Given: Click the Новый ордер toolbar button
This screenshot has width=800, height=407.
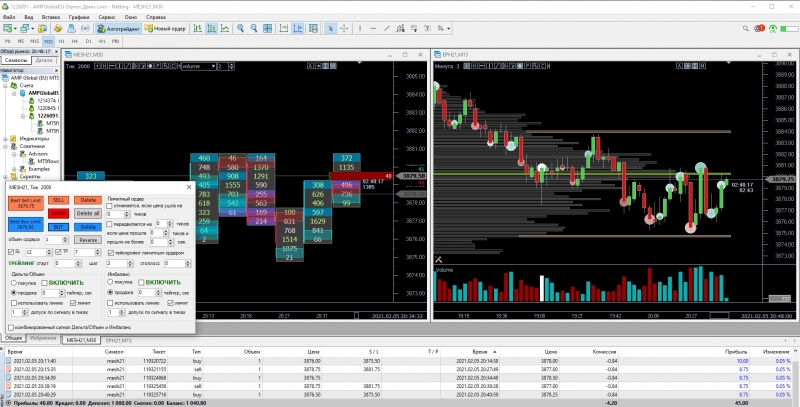Looking at the screenshot, I should click(x=166, y=29).
